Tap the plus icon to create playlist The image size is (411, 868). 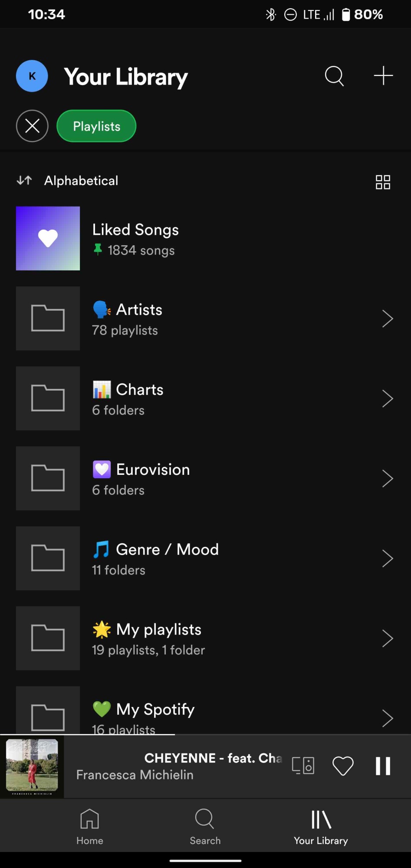[x=383, y=76]
